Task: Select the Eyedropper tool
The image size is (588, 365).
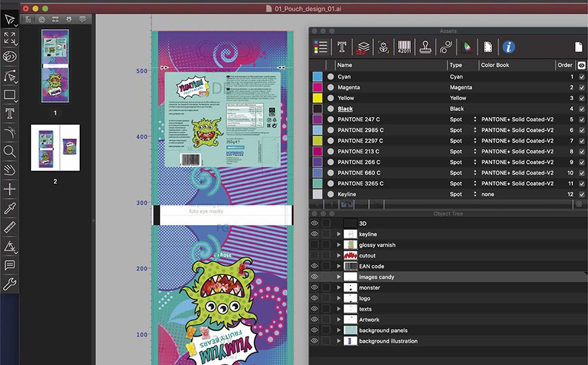Action: pyautogui.click(x=9, y=208)
